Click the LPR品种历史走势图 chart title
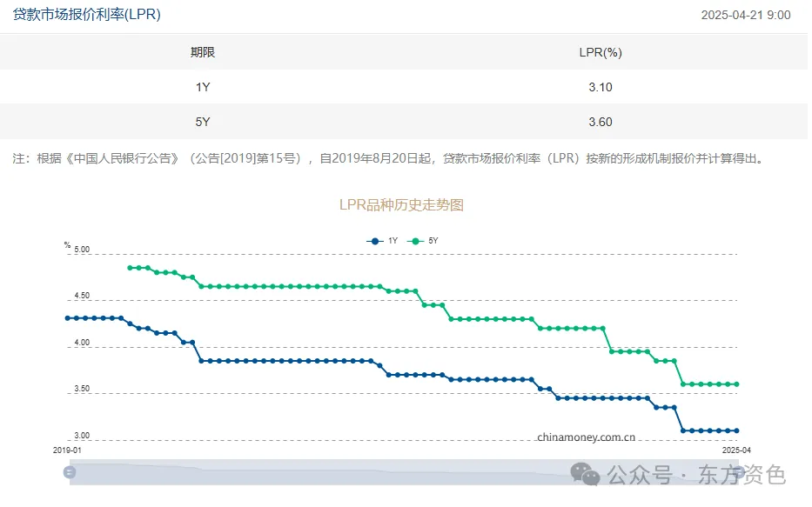The image size is (812, 507). point(401,205)
